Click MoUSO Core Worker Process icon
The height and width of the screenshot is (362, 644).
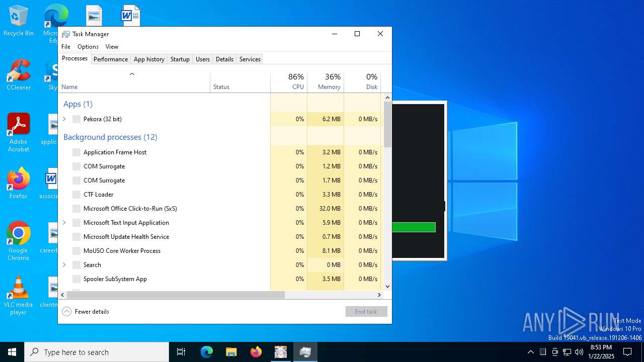(76, 251)
